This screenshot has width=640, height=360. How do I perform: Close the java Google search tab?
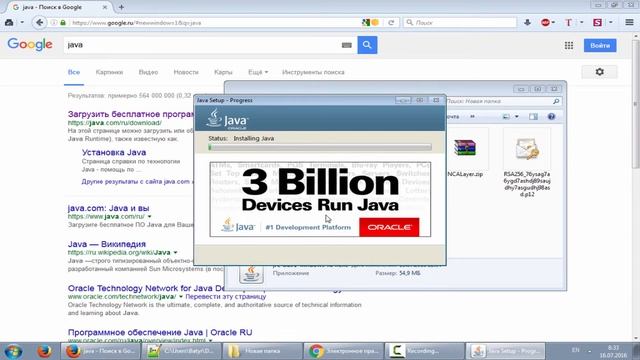pos(104,7)
